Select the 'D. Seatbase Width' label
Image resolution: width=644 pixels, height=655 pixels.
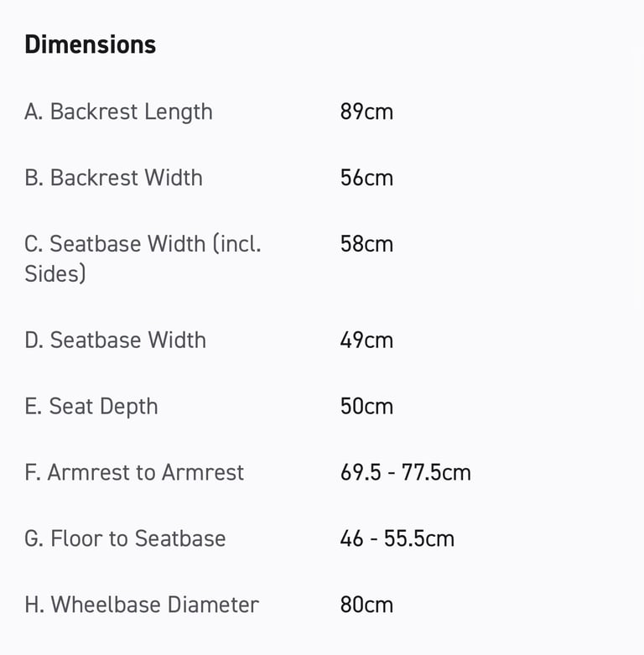coord(115,340)
